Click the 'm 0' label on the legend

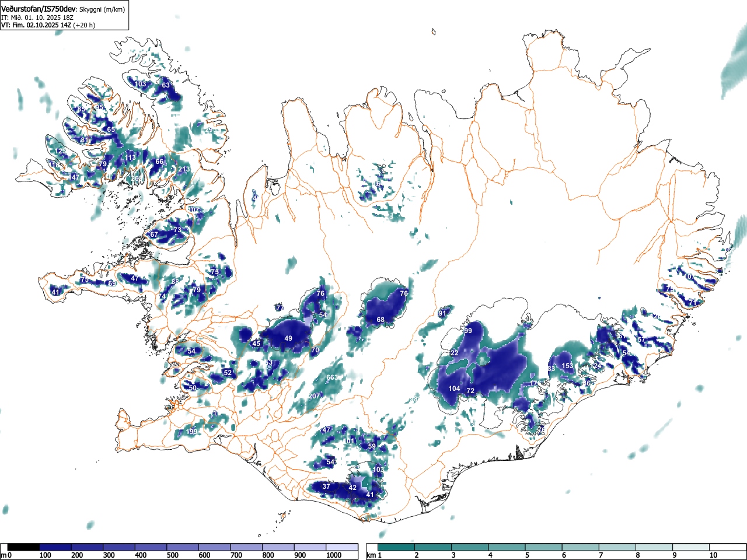[x=6, y=555]
